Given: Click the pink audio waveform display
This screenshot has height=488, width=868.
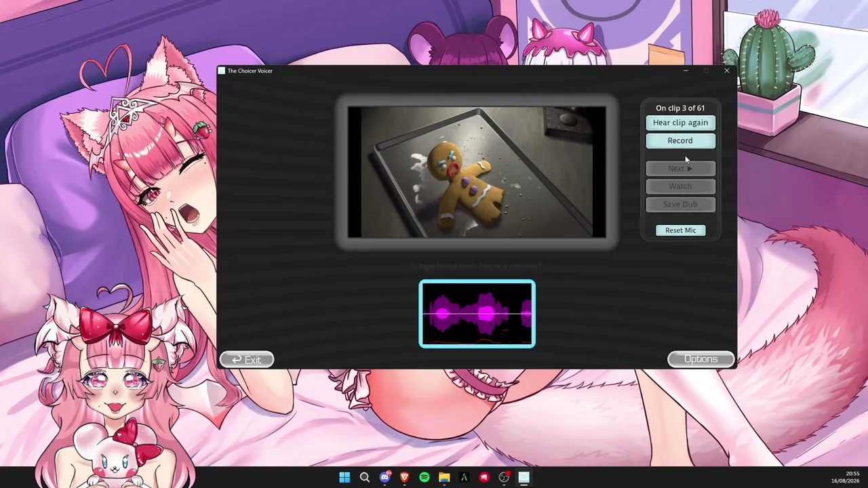Looking at the screenshot, I should (x=477, y=314).
